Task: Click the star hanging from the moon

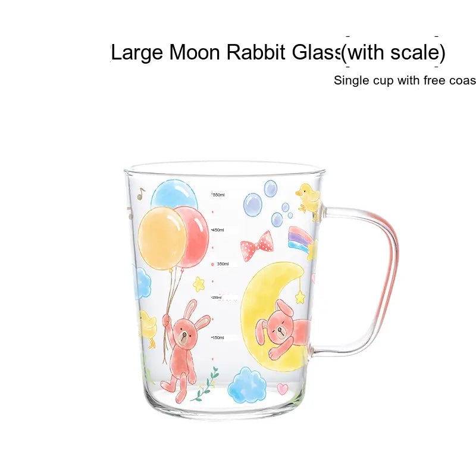Action: tap(300, 297)
